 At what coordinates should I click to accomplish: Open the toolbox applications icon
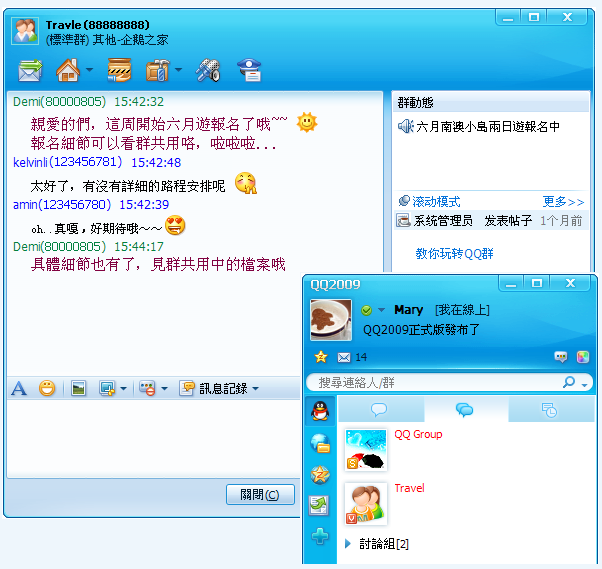tap(158, 70)
